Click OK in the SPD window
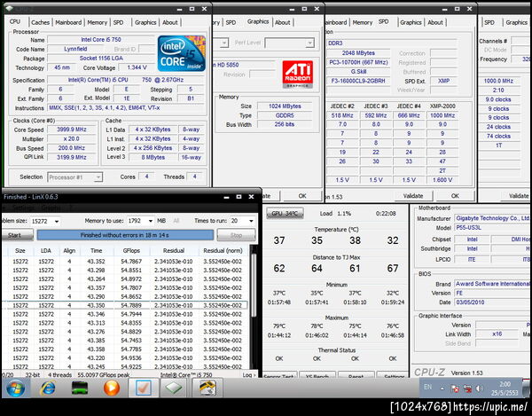 tap(455, 196)
